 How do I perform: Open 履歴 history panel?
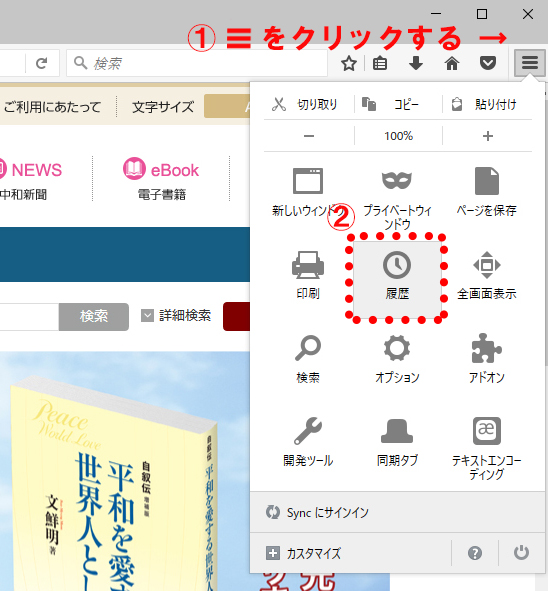coord(397,277)
